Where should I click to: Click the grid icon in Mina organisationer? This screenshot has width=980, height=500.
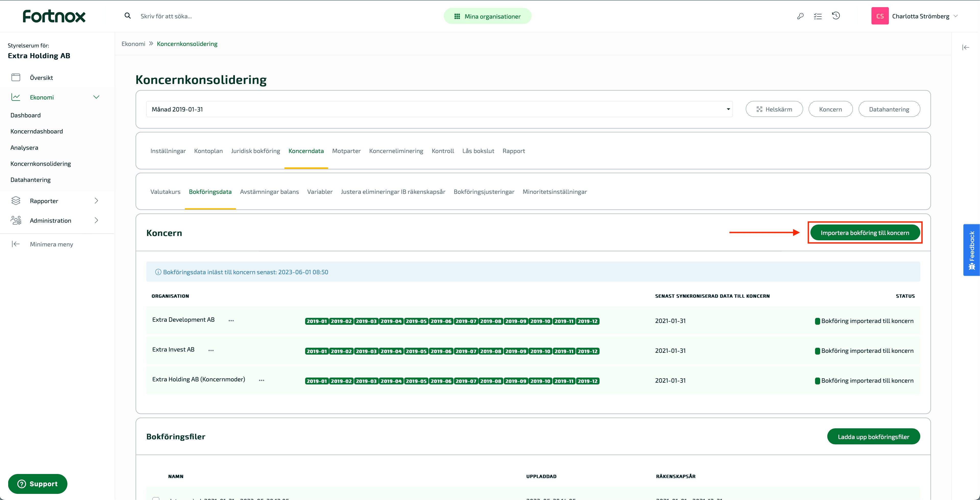click(x=457, y=16)
